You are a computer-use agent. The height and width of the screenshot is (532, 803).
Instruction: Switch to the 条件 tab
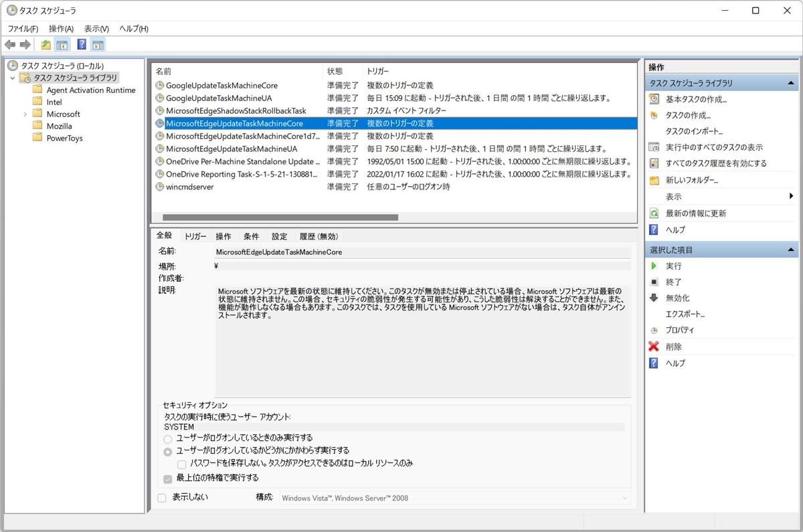pyautogui.click(x=252, y=236)
